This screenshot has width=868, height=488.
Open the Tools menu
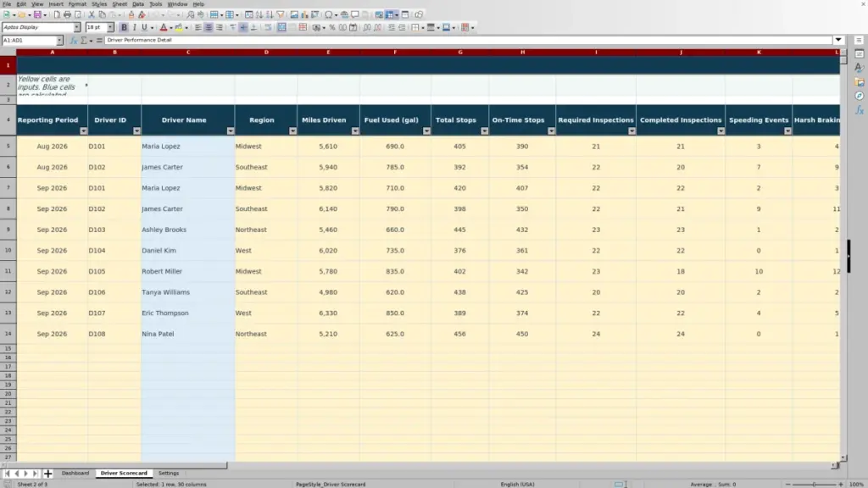(x=156, y=4)
